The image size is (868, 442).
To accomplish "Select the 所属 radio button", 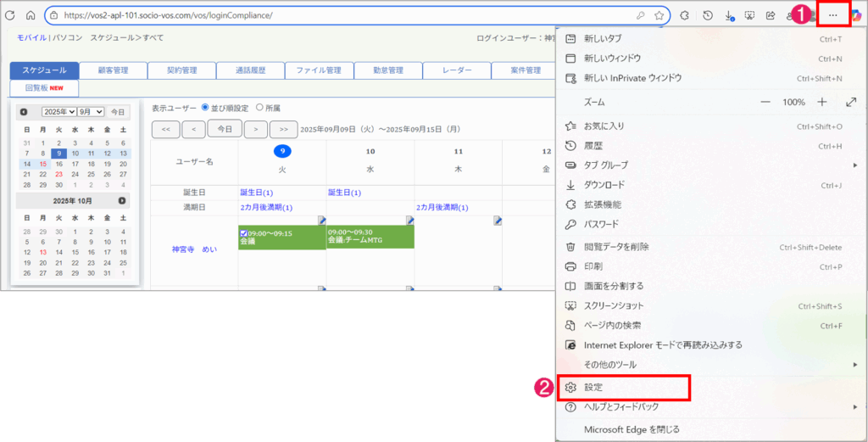I will pyautogui.click(x=259, y=108).
